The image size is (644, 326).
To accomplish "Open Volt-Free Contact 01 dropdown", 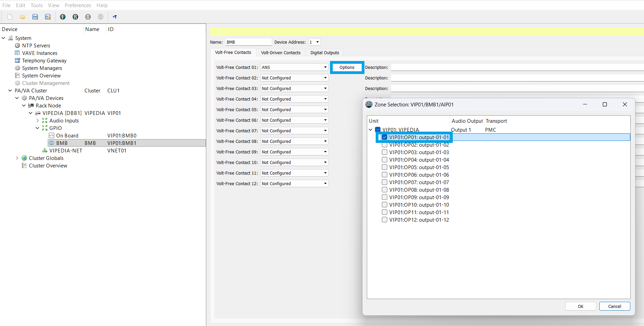I will 294,67.
